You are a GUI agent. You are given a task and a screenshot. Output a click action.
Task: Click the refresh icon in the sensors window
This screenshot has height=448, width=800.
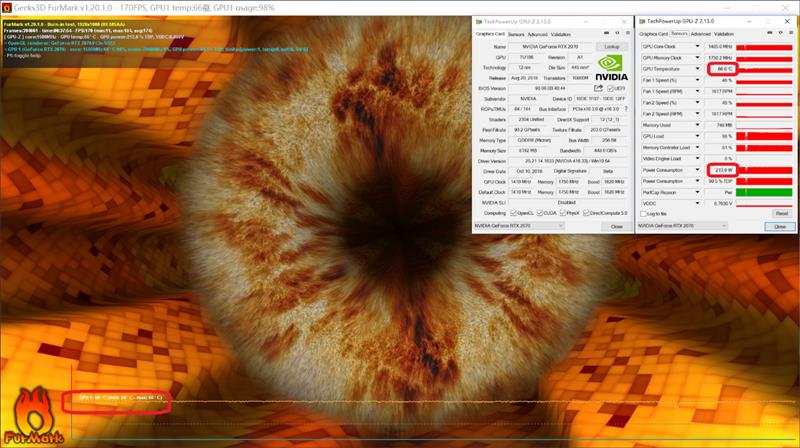point(777,32)
